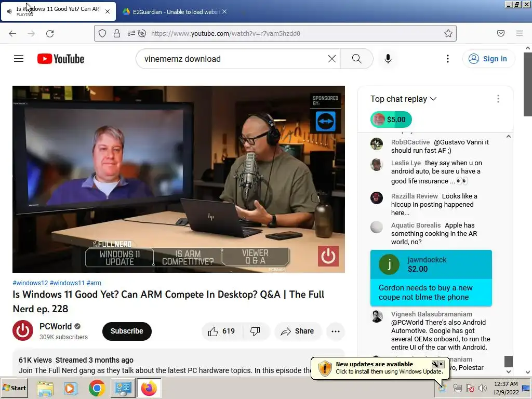
Task: Dislike the video with thumbs down
Action: tap(255, 331)
